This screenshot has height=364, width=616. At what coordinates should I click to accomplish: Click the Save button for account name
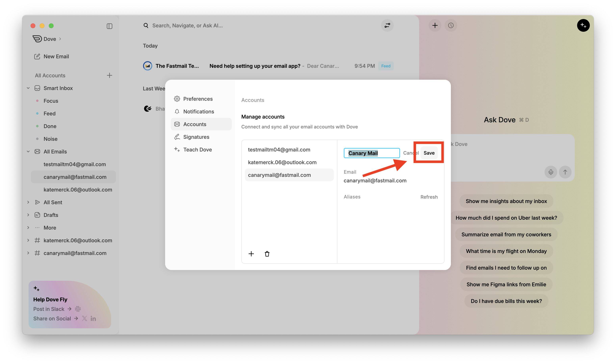pos(429,153)
